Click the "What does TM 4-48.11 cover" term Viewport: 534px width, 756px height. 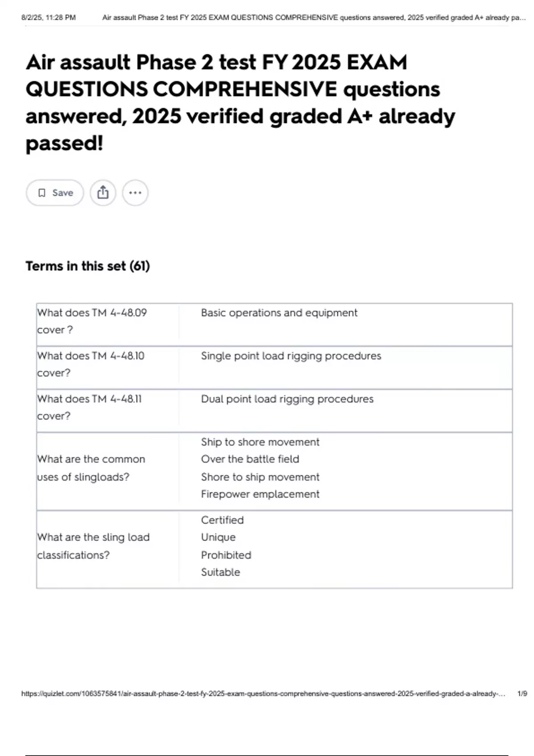tap(89, 407)
